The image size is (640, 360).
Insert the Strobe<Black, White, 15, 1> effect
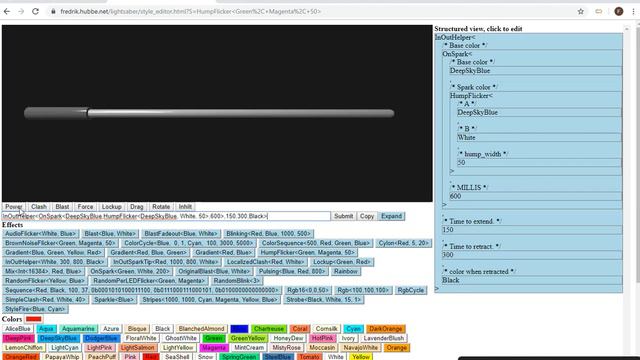pos(323,299)
